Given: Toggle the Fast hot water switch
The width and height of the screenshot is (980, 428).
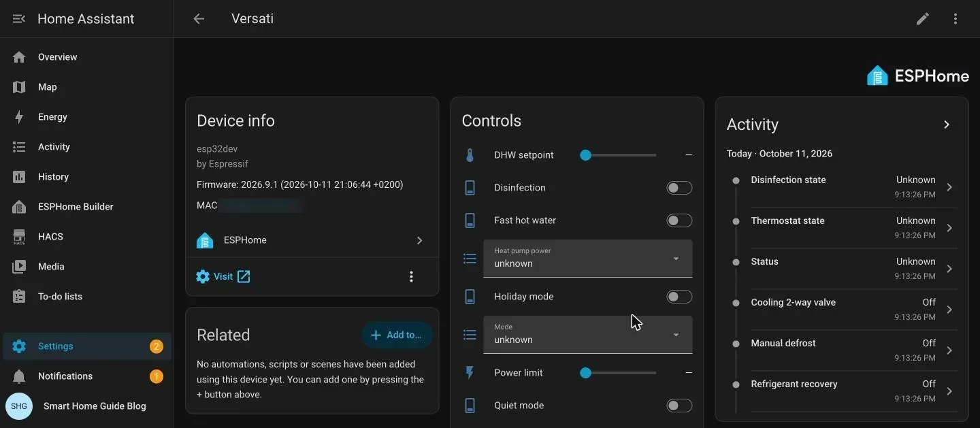Looking at the screenshot, I should (679, 220).
